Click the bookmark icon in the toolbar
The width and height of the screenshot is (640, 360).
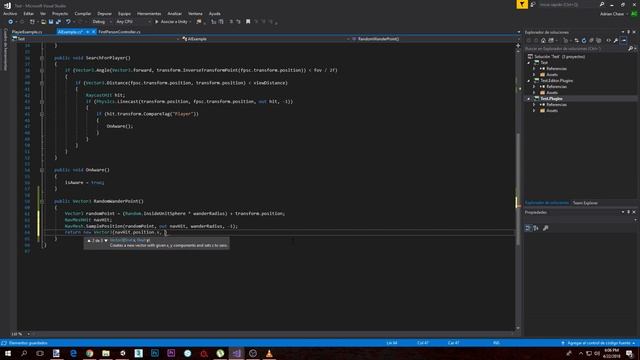tap(248, 22)
